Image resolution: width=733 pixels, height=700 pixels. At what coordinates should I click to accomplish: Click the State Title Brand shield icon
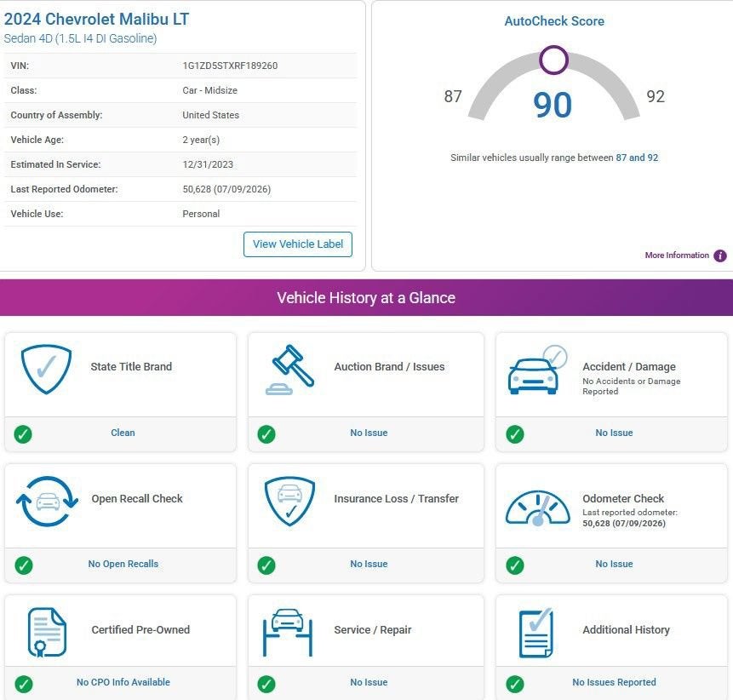(46, 369)
